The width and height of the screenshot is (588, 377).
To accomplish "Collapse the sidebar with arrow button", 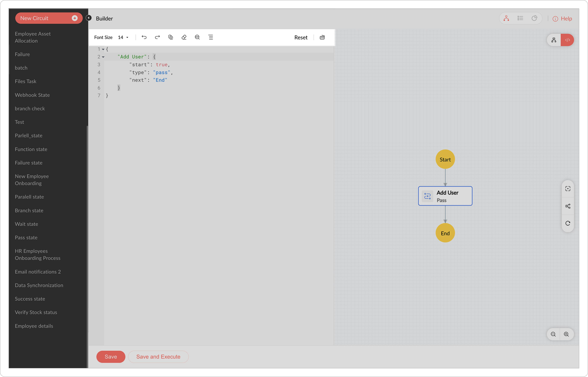I will [89, 18].
